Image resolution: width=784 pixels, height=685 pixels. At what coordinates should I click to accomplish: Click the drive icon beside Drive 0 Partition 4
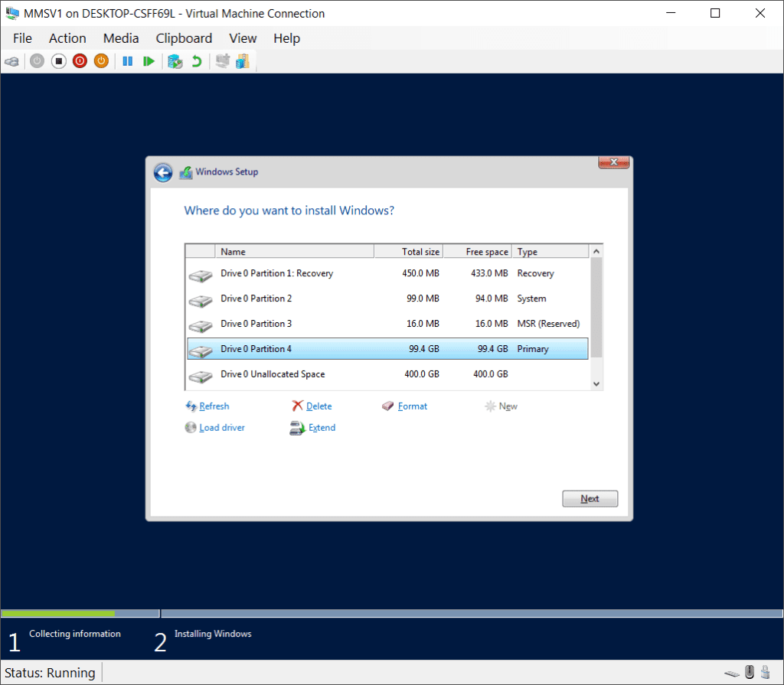tap(201, 351)
